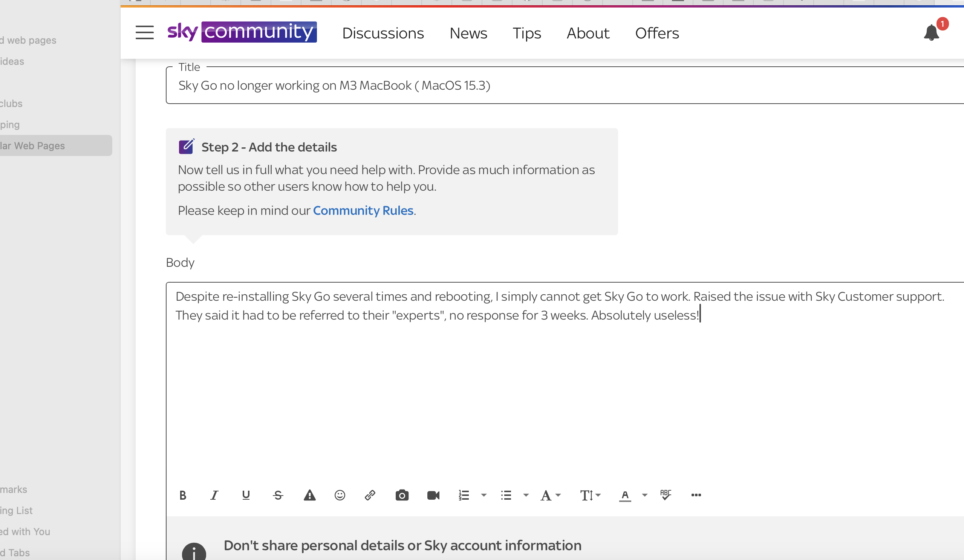Apply strikethrough to text
964x560 pixels.
[278, 495]
